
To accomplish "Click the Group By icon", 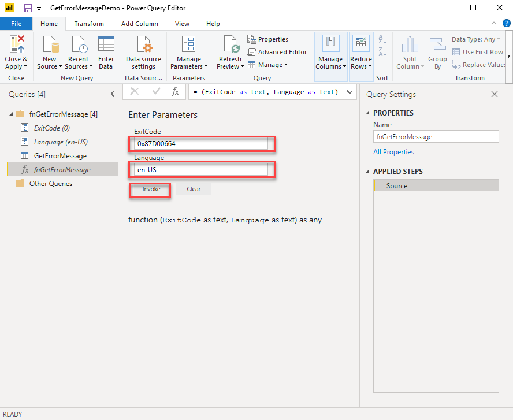I will pos(437,44).
